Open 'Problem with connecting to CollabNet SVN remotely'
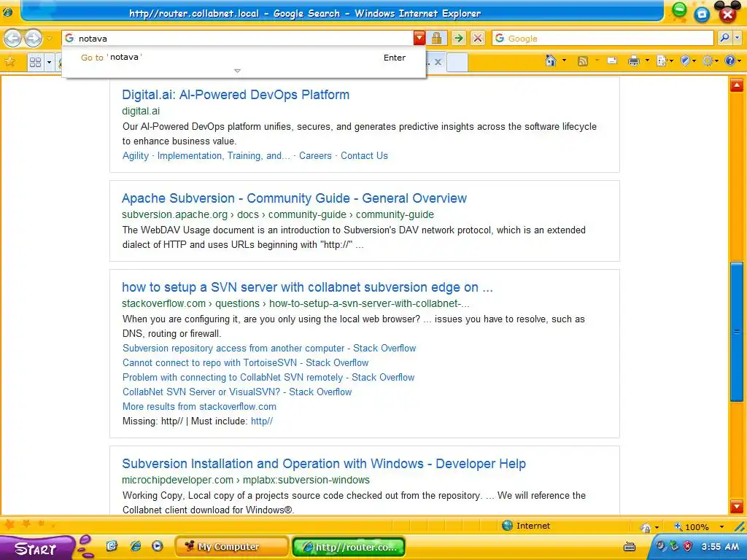 pos(268,378)
